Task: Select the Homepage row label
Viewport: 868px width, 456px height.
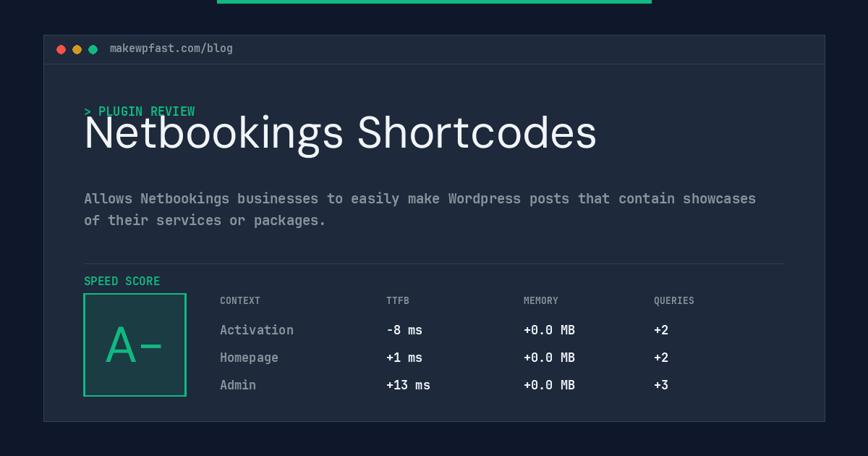Action: (x=249, y=358)
